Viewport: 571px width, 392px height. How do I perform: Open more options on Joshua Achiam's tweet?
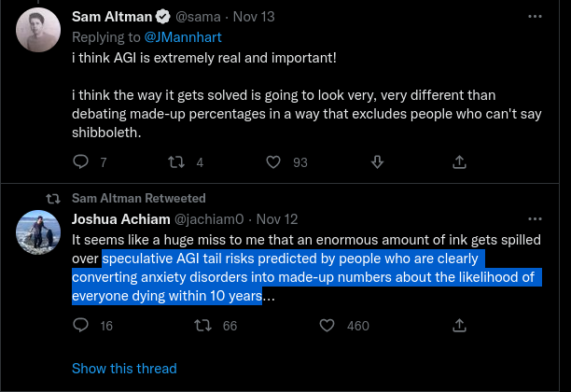click(x=535, y=220)
